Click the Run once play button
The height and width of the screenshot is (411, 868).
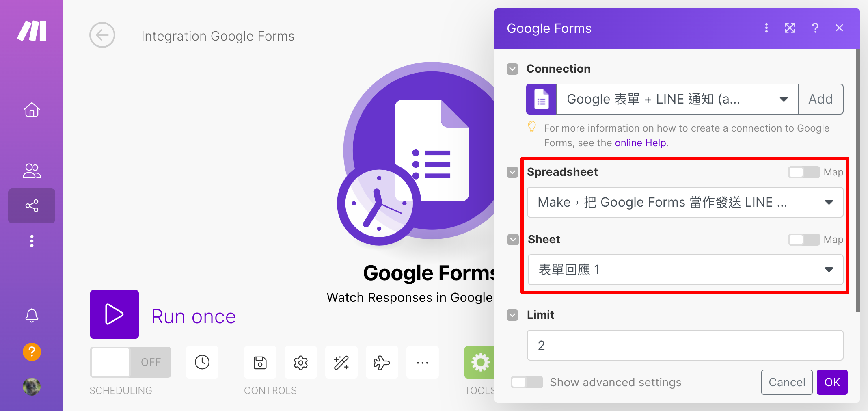pos(114,314)
